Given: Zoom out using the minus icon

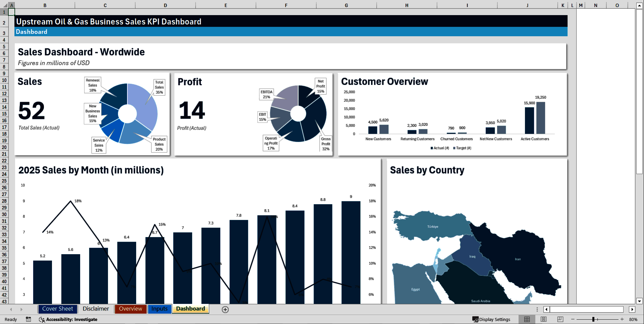Looking at the screenshot, I should point(572,319).
